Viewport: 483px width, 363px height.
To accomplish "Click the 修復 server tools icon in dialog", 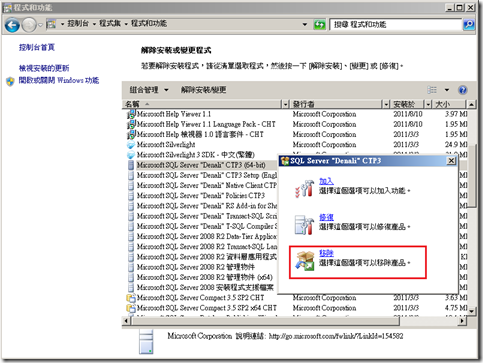I will click(x=304, y=225).
